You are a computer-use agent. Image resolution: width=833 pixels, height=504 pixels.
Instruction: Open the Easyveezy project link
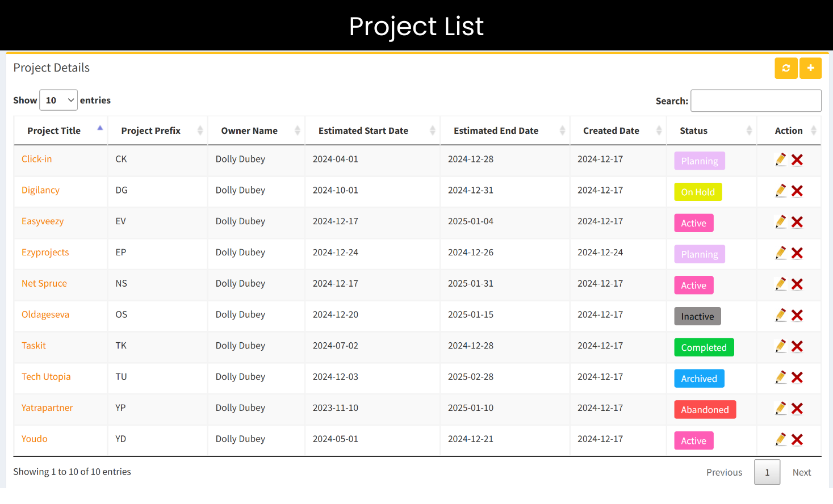(43, 221)
